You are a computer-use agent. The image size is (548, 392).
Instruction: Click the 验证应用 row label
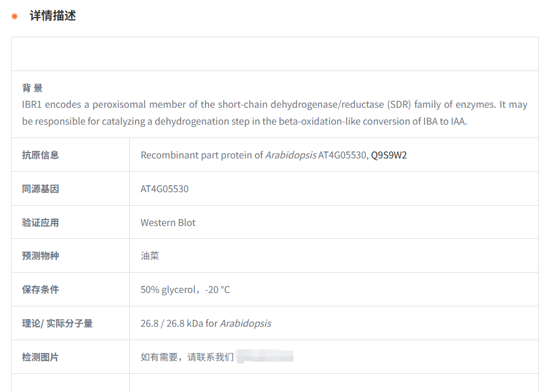40,223
